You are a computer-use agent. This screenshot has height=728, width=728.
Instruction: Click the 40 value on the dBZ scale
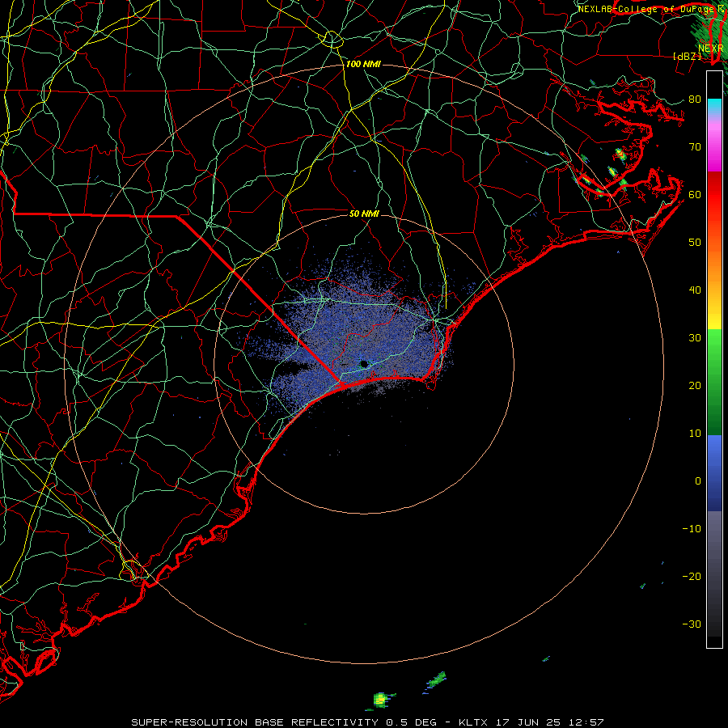[x=695, y=290]
